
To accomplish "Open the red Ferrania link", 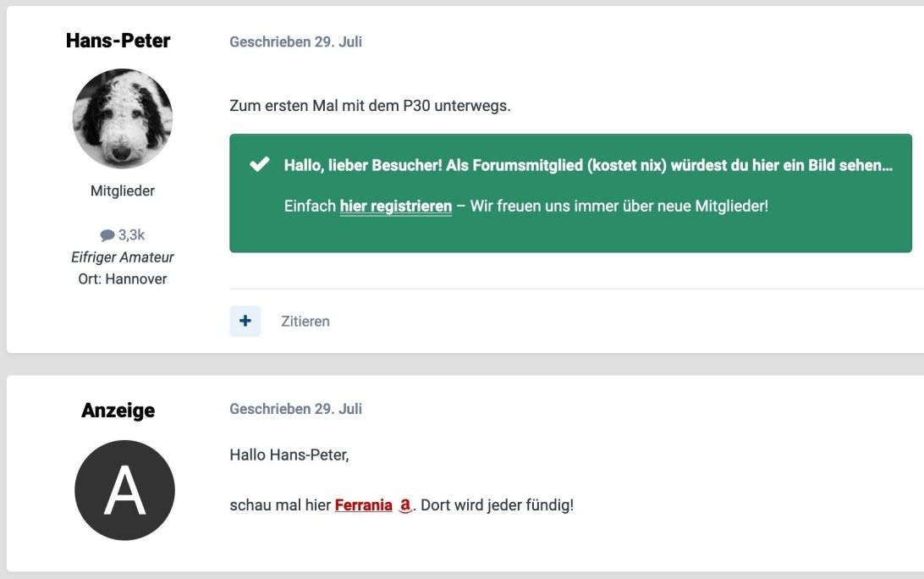I will pyautogui.click(x=363, y=505).
